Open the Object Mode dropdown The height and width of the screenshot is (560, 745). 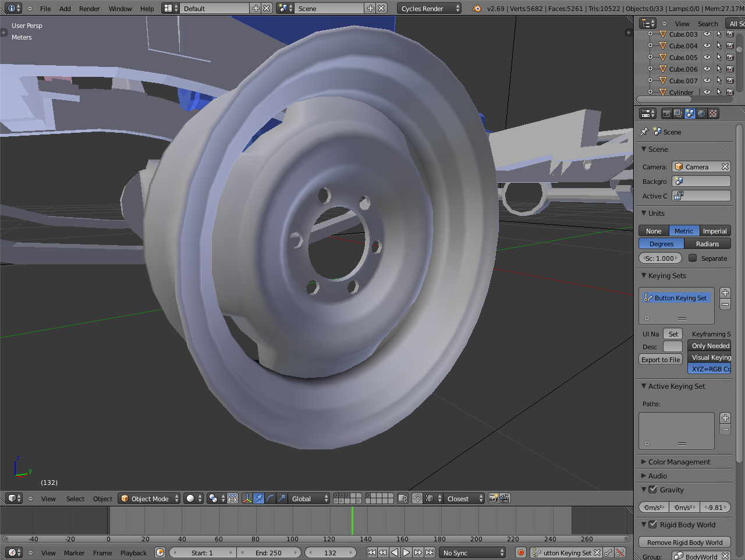[x=149, y=498]
